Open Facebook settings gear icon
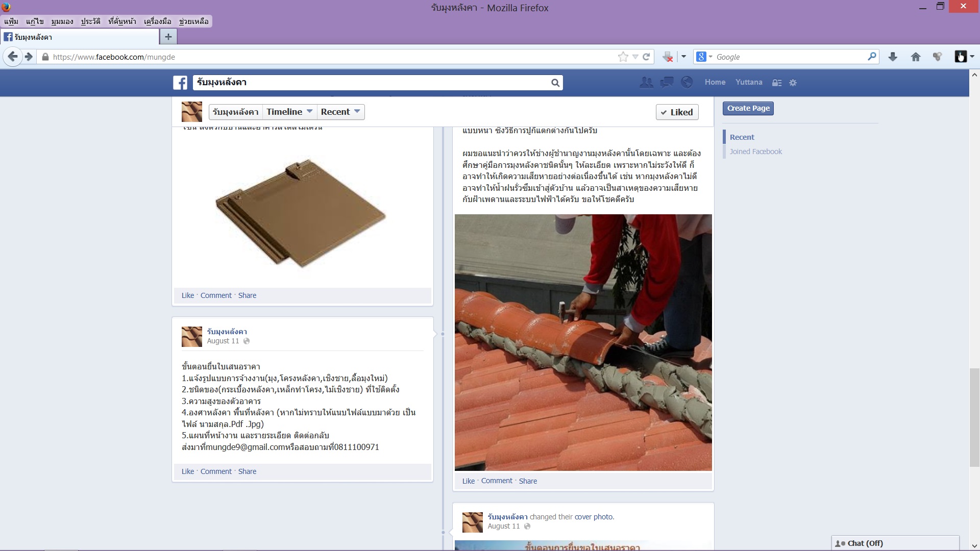This screenshot has width=980, height=551. coord(793,83)
